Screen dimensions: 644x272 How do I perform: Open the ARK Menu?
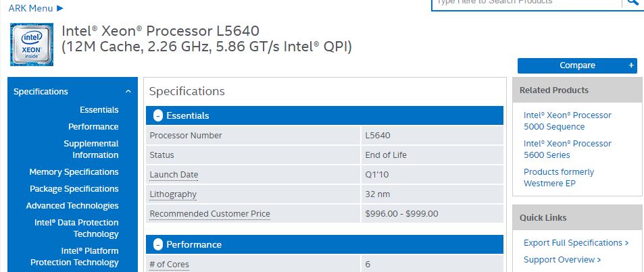coord(32,8)
